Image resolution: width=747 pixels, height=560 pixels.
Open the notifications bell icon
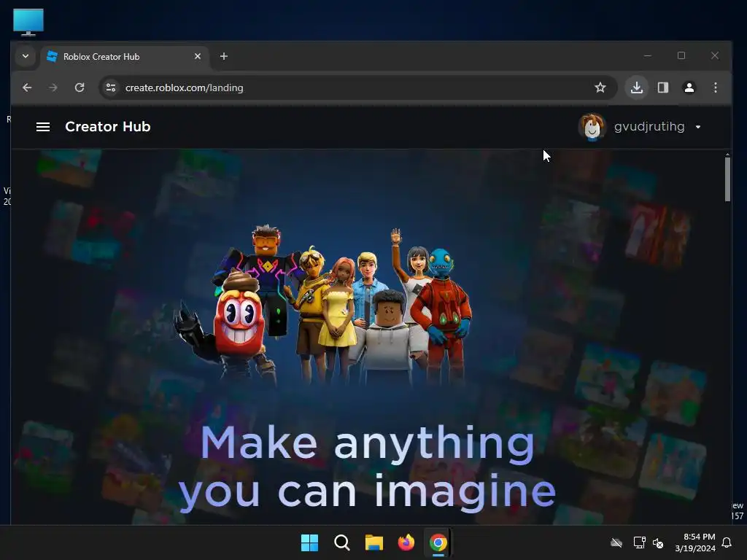click(727, 542)
